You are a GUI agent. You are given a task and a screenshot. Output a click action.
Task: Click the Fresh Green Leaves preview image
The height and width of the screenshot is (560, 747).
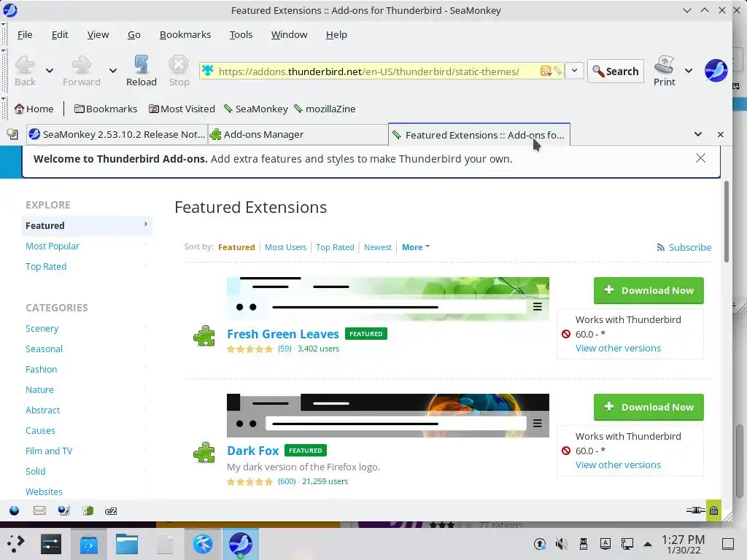pos(388,298)
